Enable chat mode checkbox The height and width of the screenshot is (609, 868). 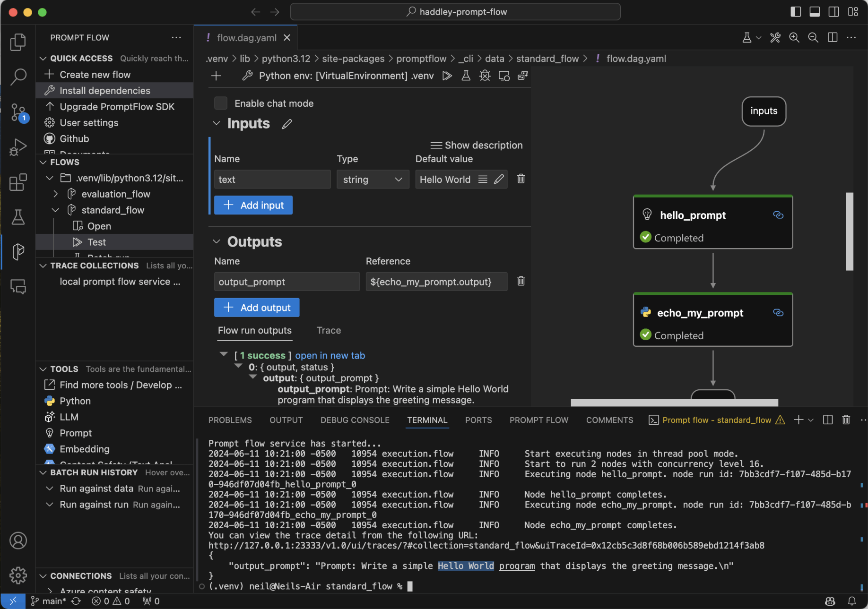[x=221, y=103]
